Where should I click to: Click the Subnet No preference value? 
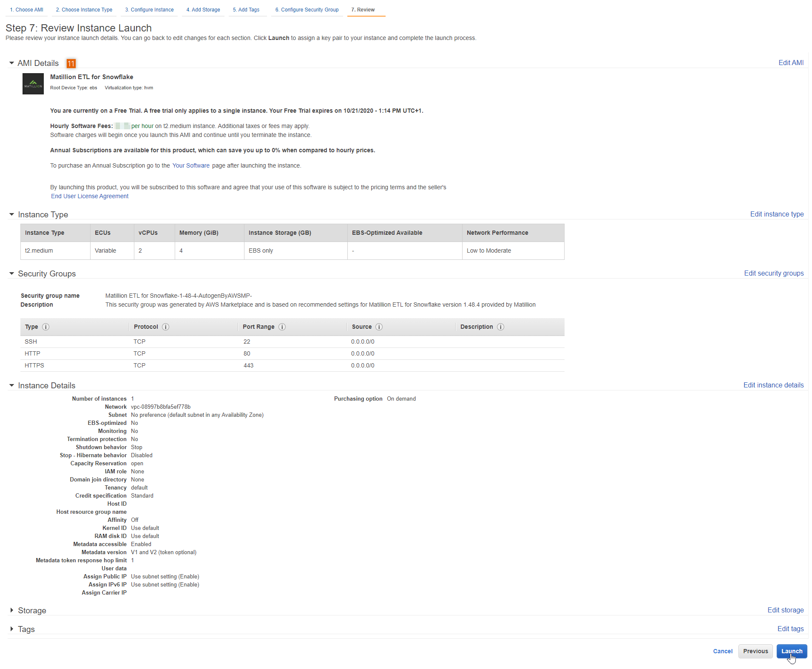click(197, 415)
